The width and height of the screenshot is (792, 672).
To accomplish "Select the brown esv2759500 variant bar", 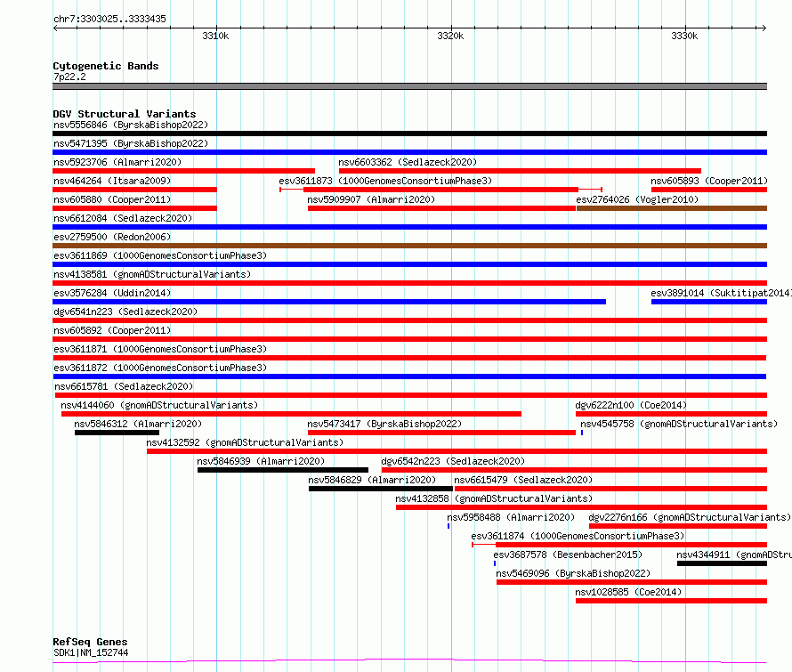I will pos(409,246).
